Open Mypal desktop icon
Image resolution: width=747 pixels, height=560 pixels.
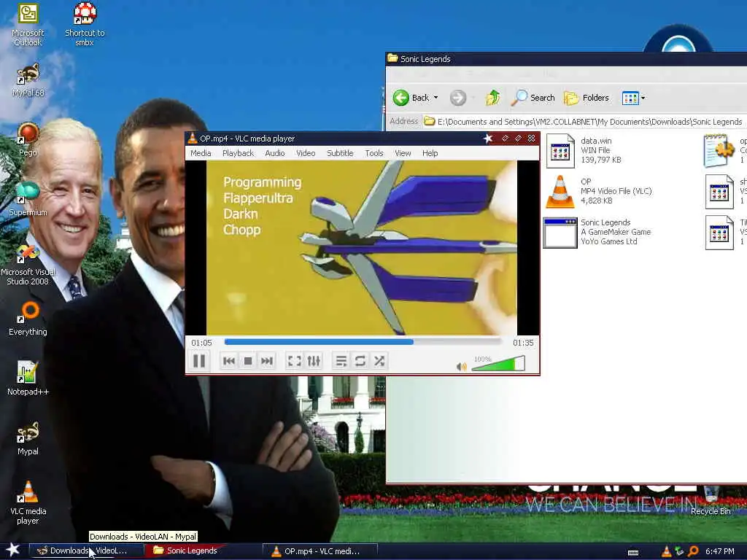point(28,438)
